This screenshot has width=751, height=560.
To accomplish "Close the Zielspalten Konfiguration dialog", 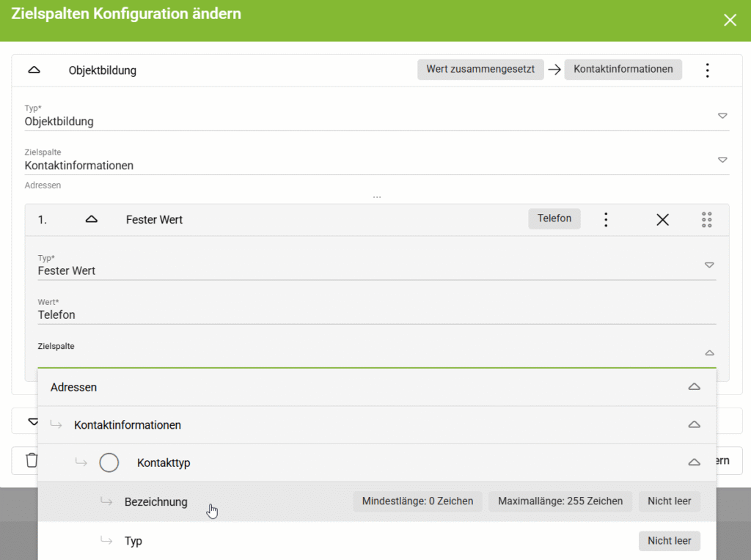I will [730, 20].
